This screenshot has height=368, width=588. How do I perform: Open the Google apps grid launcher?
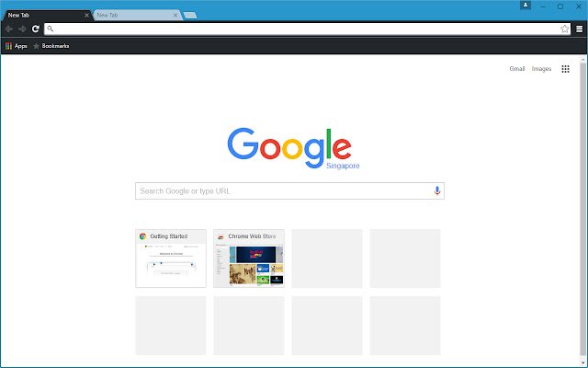(x=566, y=69)
